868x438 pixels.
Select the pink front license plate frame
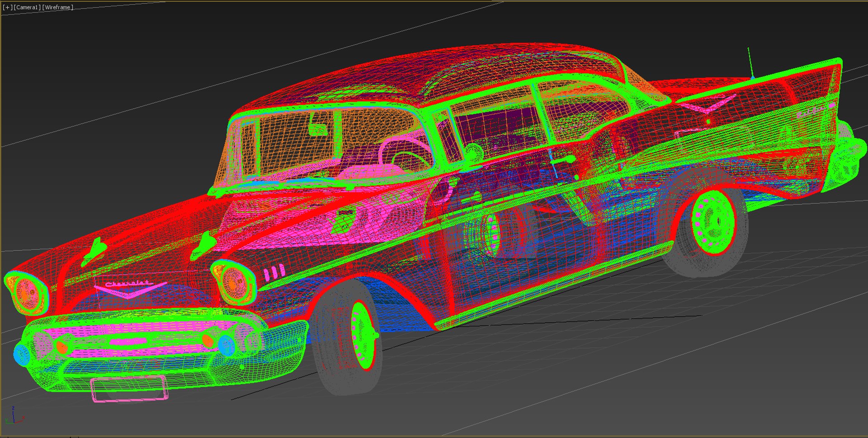(x=129, y=388)
